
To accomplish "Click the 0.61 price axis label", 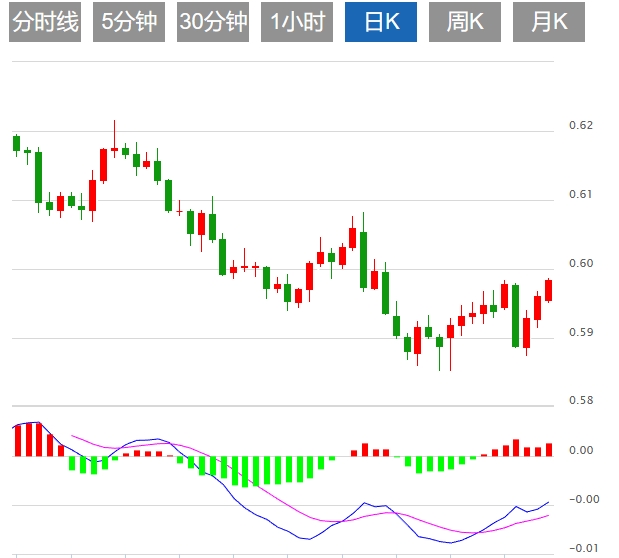I will point(581,195).
